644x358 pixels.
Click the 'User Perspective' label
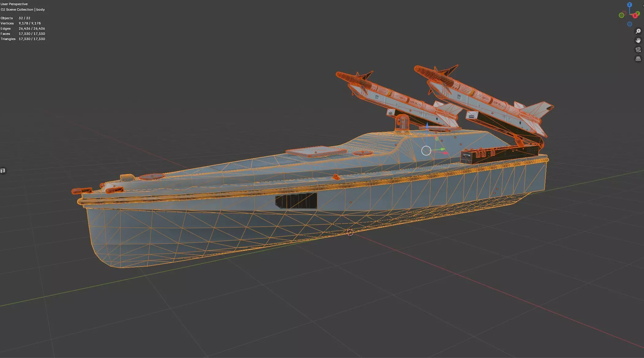coord(14,4)
